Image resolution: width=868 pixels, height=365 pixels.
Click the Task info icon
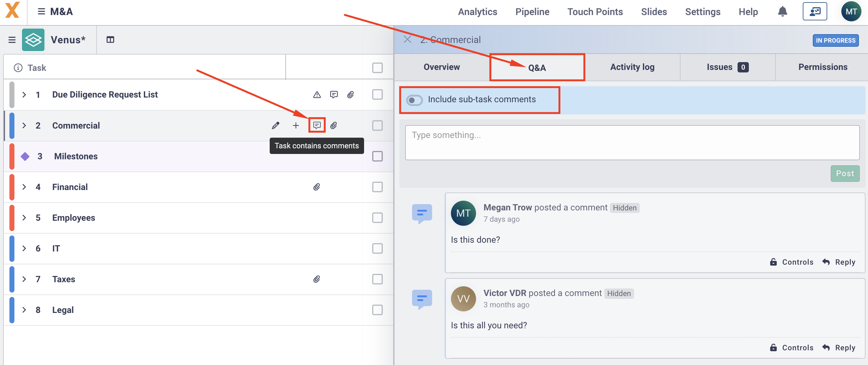coord(18,68)
